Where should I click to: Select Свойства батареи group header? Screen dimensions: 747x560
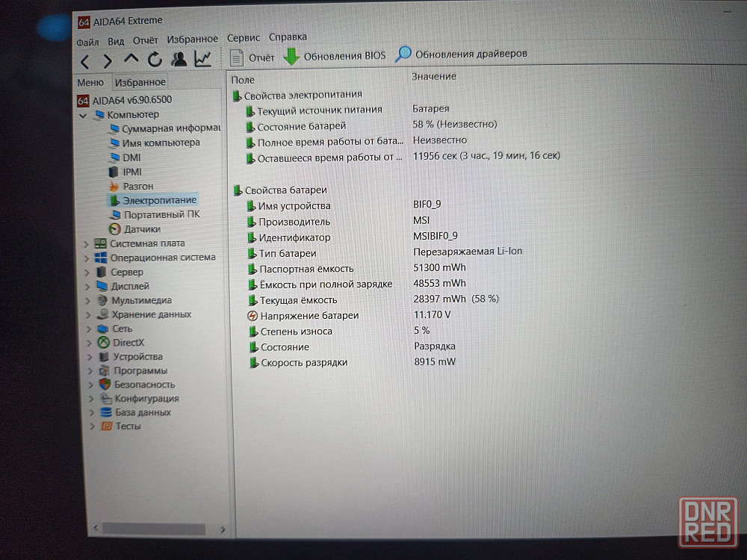[281, 190]
